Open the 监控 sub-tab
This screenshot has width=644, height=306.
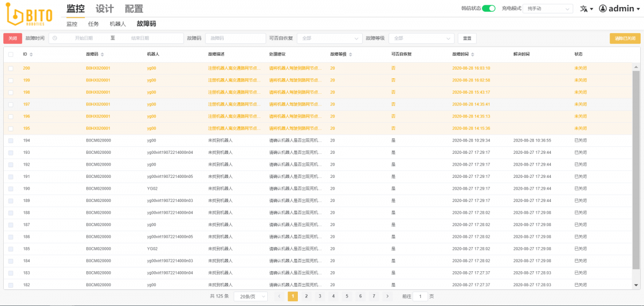(x=72, y=24)
